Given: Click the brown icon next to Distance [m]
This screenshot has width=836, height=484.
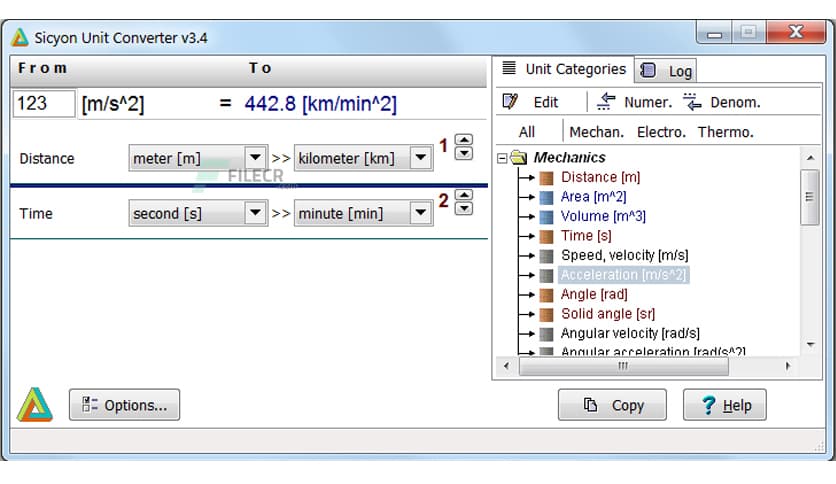Looking at the screenshot, I should (x=546, y=178).
